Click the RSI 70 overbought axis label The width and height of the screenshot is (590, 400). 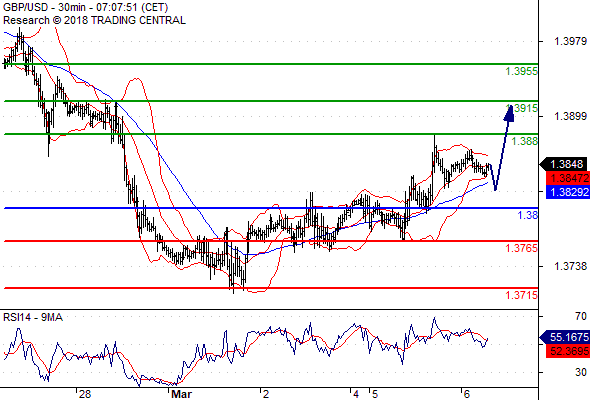tap(581, 316)
